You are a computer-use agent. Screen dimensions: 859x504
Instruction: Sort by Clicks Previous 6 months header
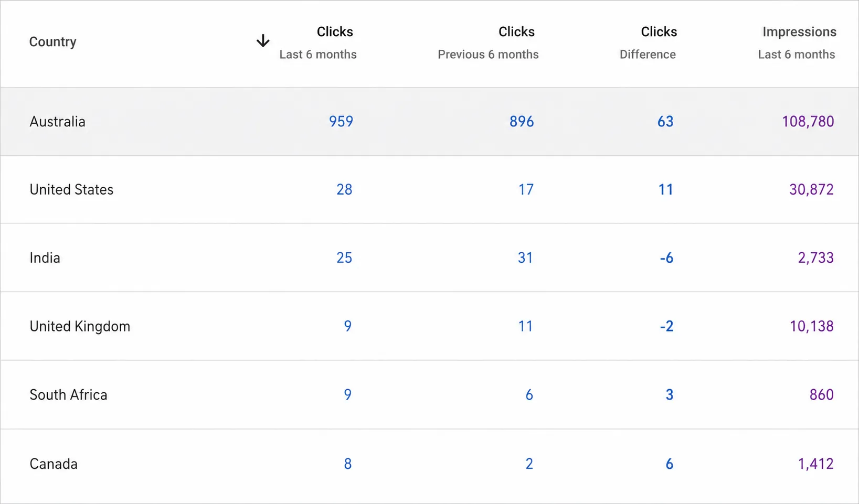point(488,42)
